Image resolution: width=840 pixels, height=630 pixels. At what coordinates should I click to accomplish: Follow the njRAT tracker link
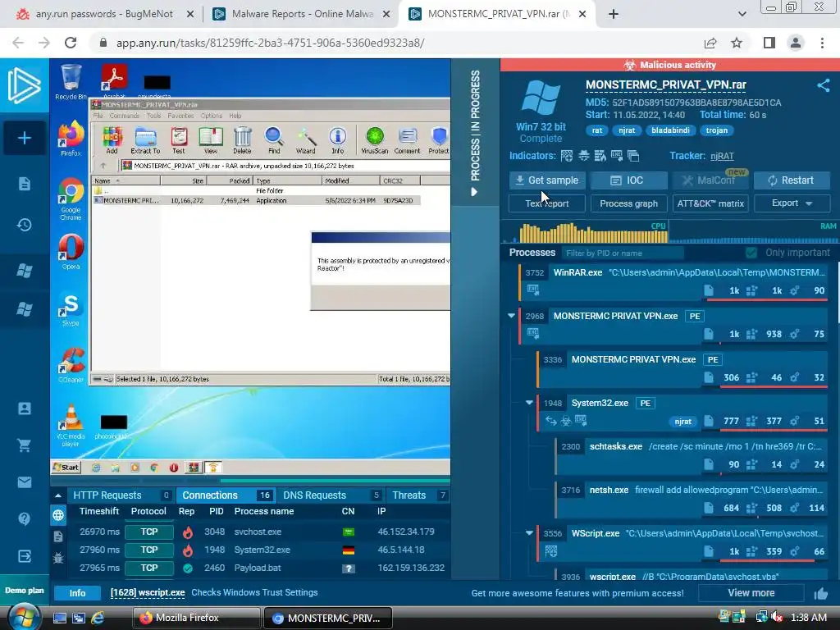pos(722,156)
